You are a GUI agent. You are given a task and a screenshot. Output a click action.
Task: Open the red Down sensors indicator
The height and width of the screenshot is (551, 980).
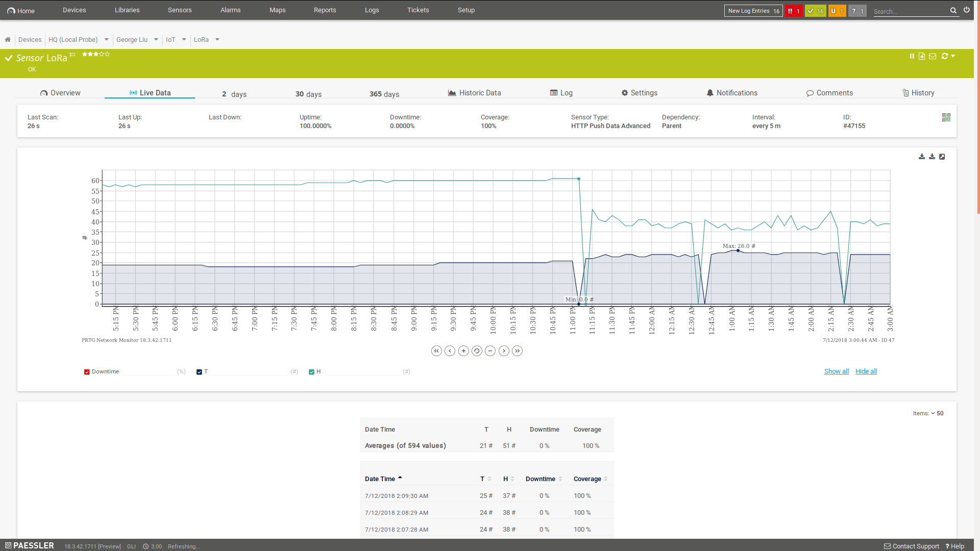coord(794,11)
